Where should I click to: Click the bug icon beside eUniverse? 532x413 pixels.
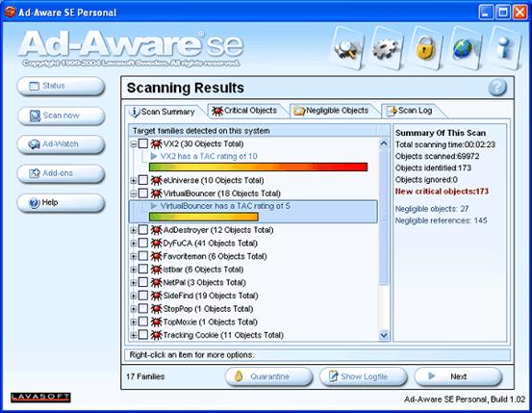[x=156, y=180]
